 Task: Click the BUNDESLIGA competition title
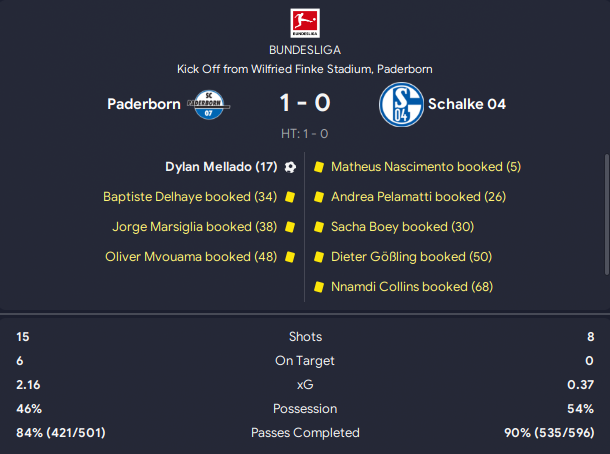click(304, 49)
